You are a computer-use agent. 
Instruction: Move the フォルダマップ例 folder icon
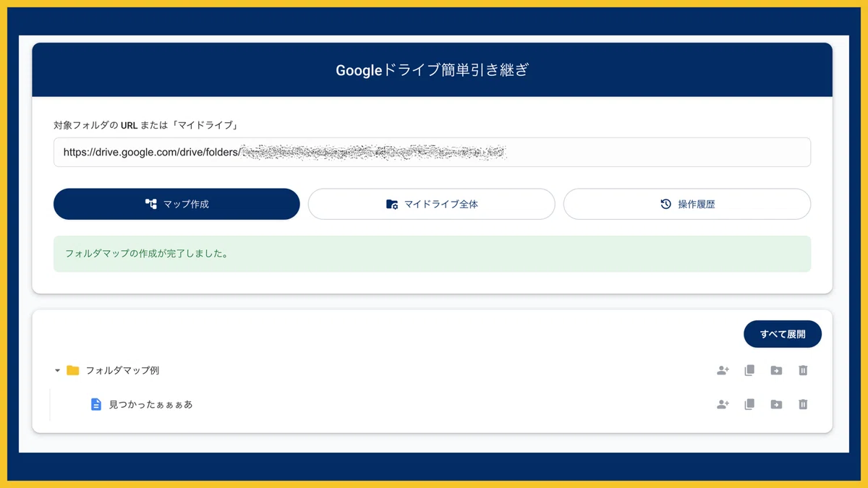coord(776,370)
